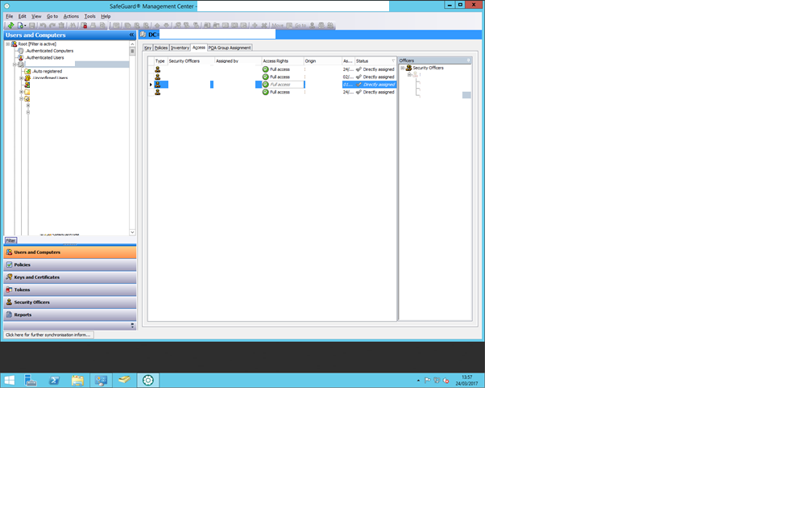
Task: Open the Status column filter dropdown
Action: pyautogui.click(x=393, y=61)
